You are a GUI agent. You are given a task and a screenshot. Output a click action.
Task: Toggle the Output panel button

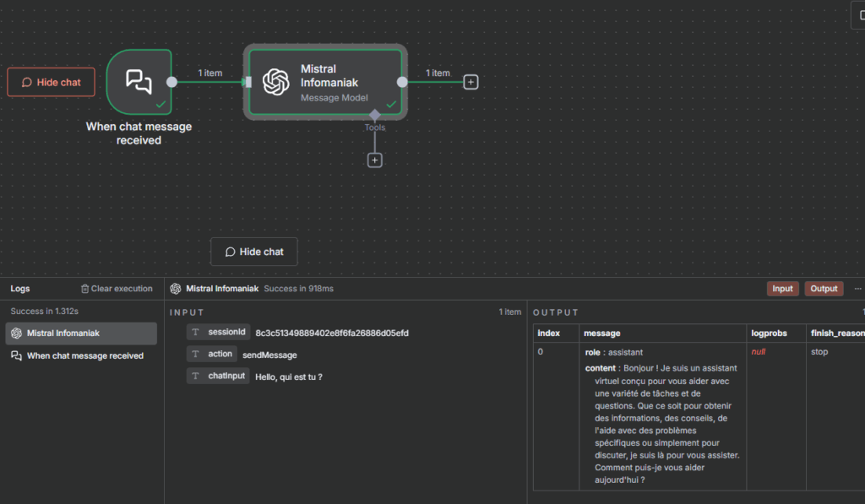[824, 289]
